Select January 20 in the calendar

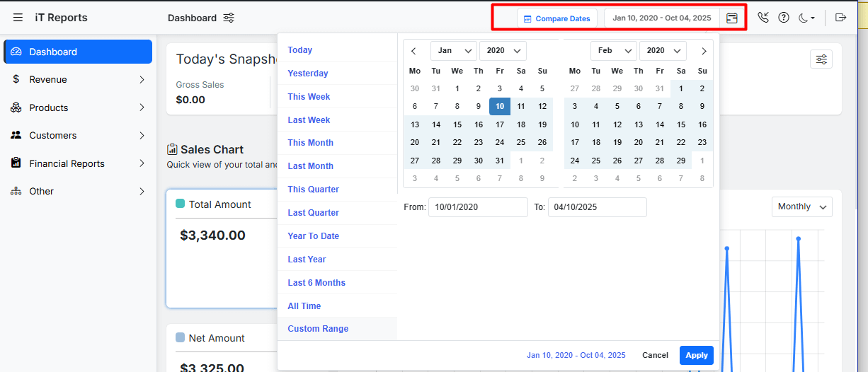(415, 142)
